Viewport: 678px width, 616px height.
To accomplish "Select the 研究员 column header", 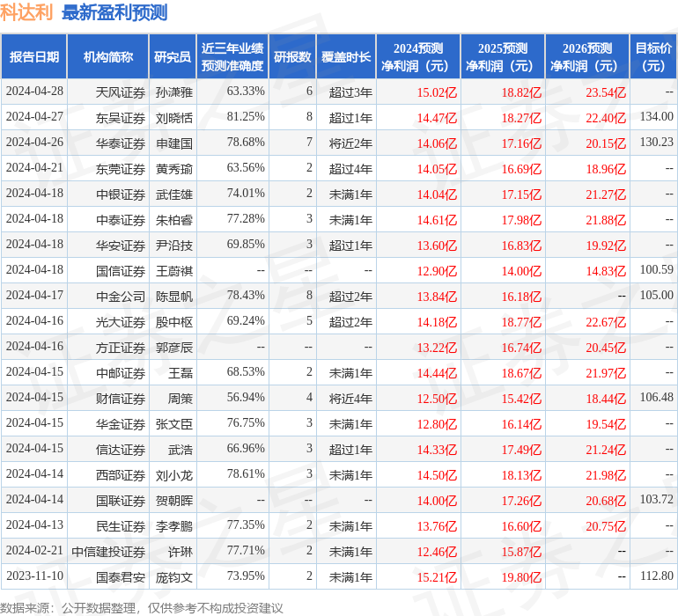I will click(x=173, y=56).
